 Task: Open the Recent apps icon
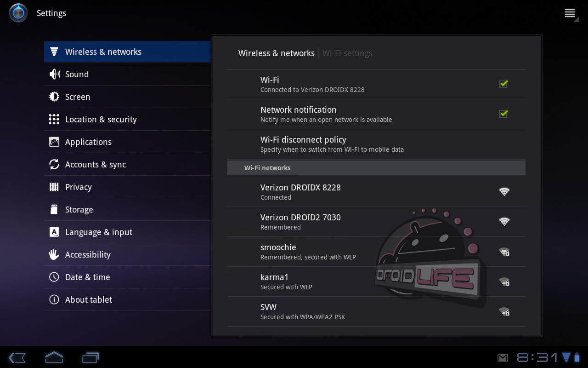(x=90, y=357)
